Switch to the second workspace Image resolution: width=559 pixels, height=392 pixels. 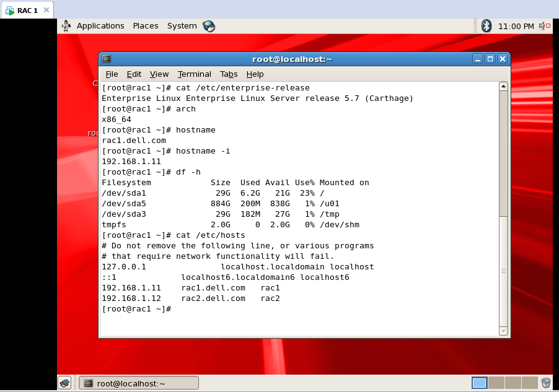point(496,383)
